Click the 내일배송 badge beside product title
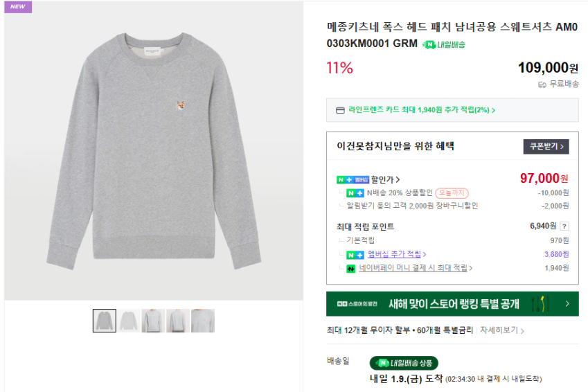 [444, 44]
